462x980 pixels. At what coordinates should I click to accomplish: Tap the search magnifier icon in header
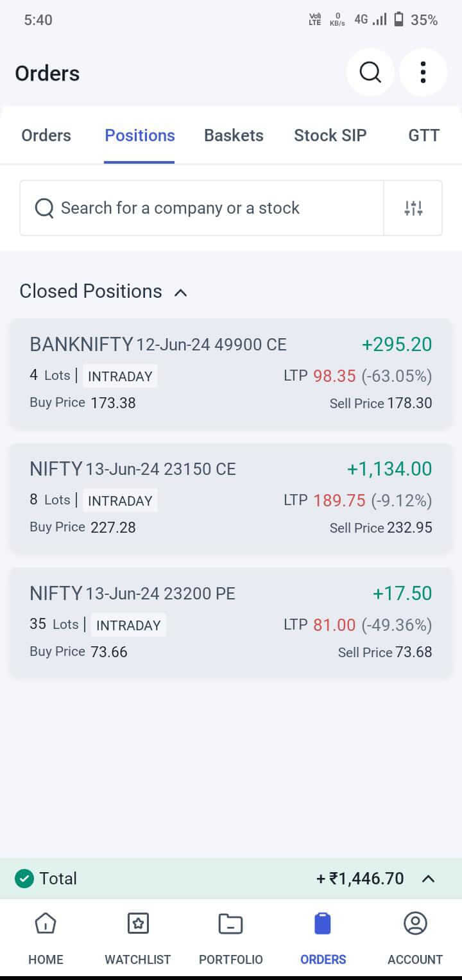[x=370, y=73]
